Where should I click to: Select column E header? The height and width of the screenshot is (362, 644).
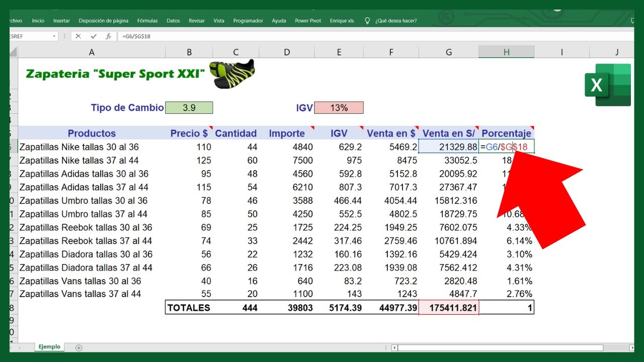point(339,52)
